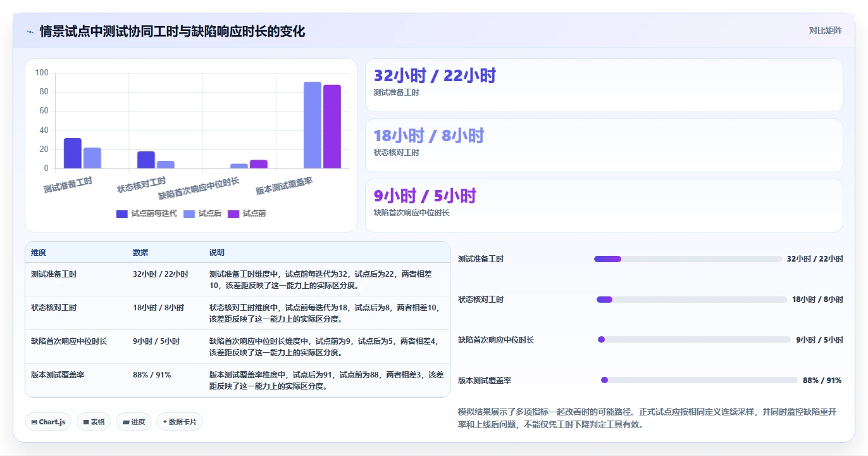
Task: Toggle the 试点后 legend series
Action: point(202,213)
